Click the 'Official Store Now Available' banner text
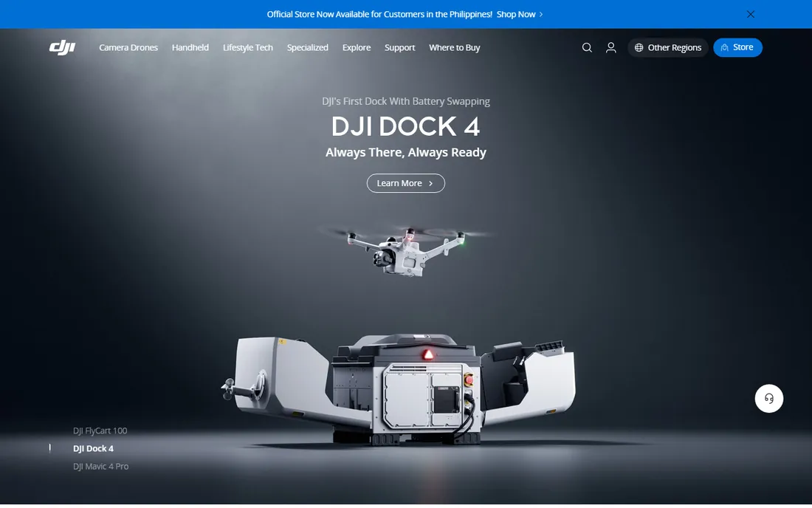 [379, 15]
